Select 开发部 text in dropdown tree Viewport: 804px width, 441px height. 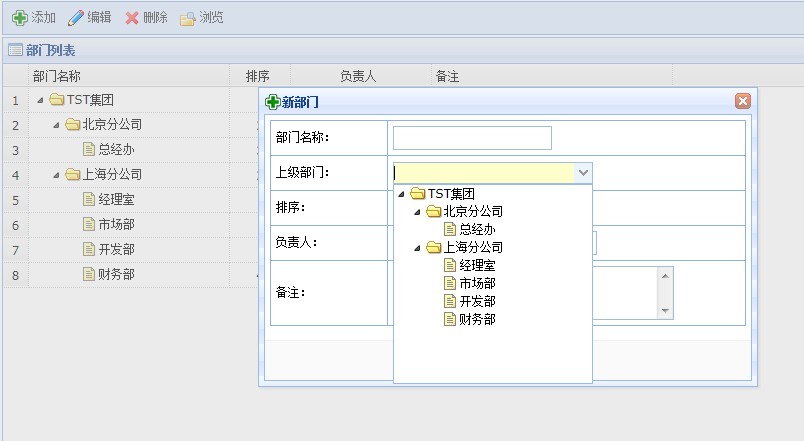pos(477,301)
